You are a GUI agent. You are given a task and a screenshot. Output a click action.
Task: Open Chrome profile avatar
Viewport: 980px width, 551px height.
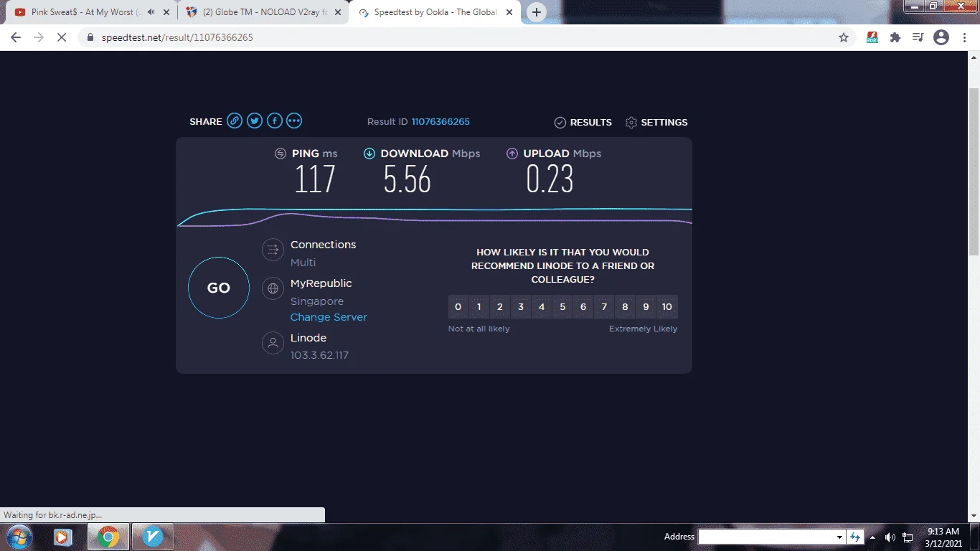coord(941,37)
